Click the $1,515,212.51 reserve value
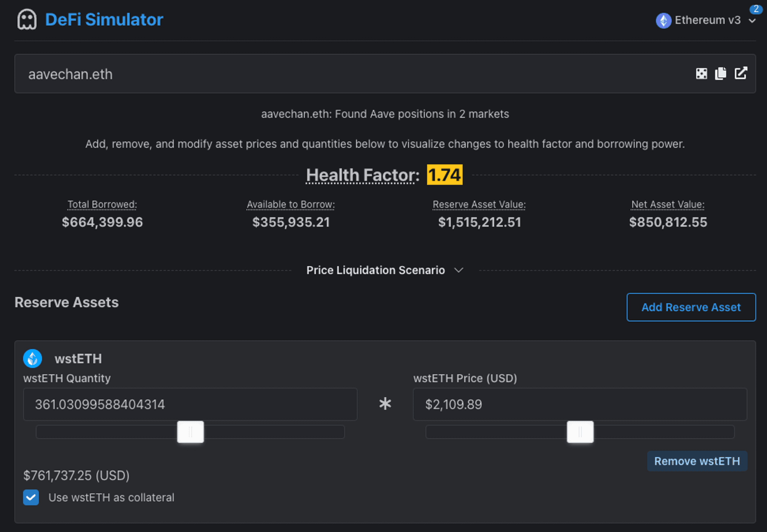 point(479,222)
